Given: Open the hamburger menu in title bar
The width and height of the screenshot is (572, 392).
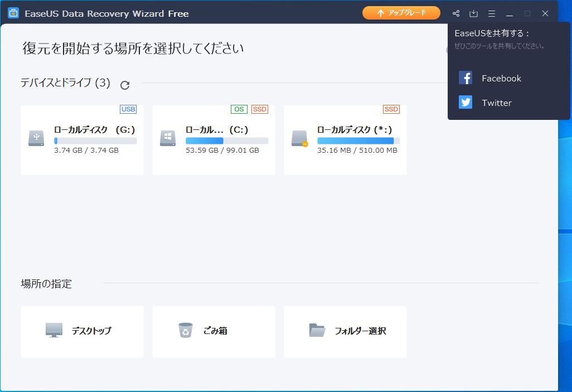Looking at the screenshot, I should tap(491, 13).
